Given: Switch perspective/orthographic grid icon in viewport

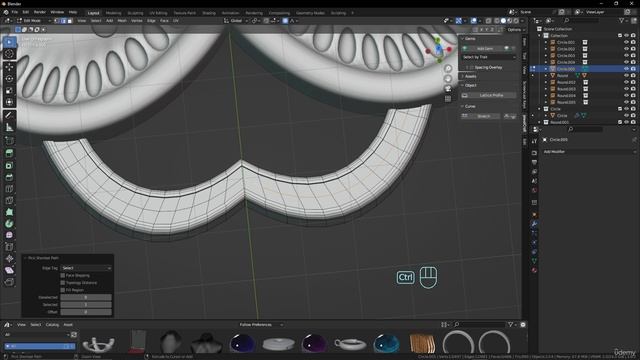Looking at the screenshot, I should 448,99.
